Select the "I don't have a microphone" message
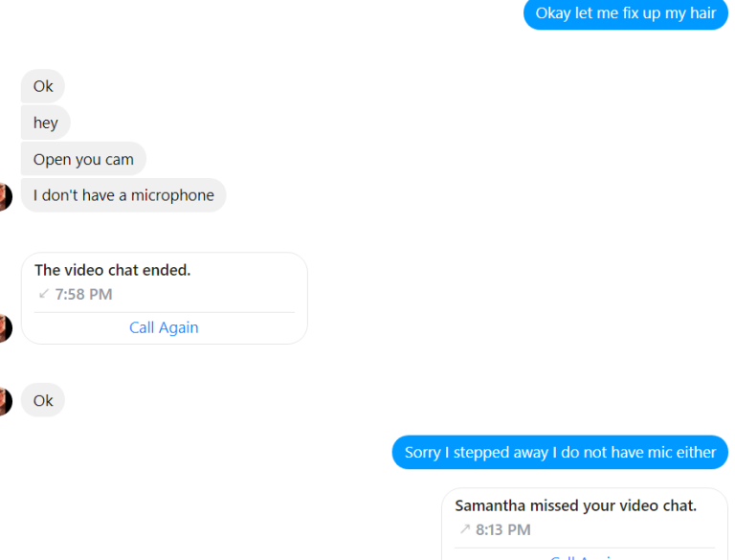Viewport: 735px width, 560px height. [x=123, y=195]
